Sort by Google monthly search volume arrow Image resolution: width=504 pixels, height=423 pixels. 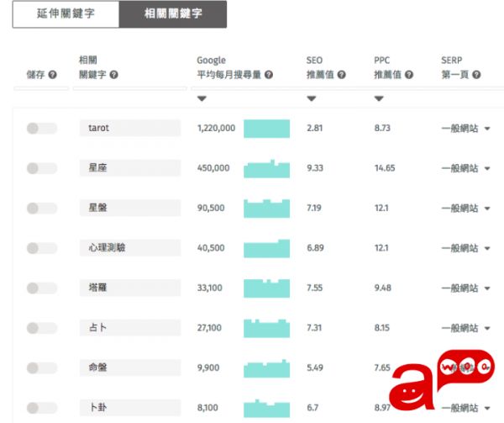[202, 98]
